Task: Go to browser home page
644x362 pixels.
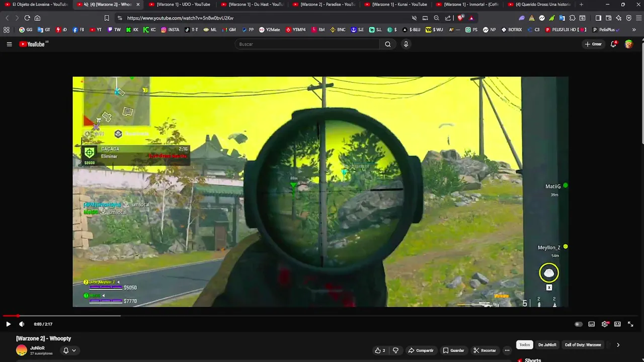Action: 37,18
